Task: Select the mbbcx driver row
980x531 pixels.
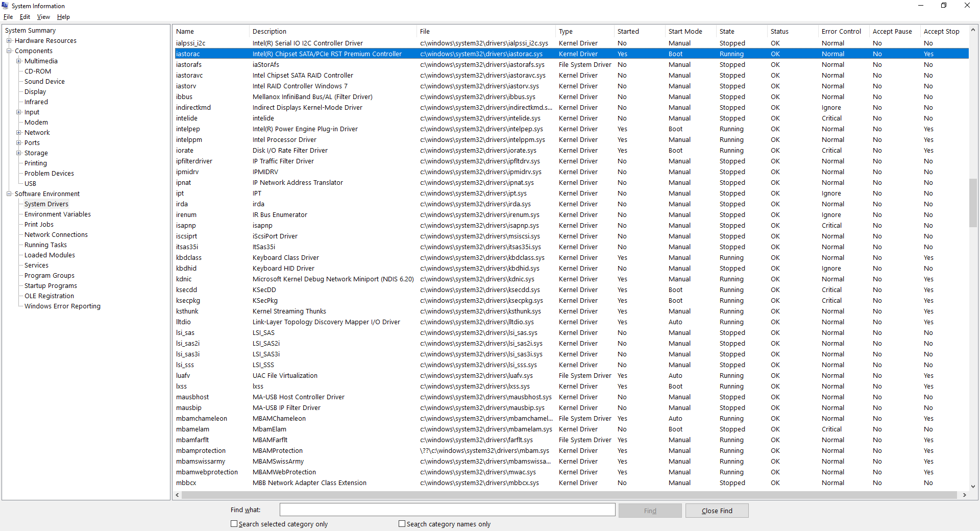Action: 572,482
